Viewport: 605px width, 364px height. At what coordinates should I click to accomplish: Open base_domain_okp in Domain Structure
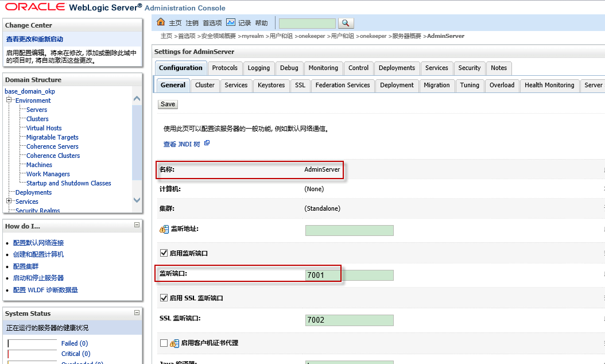(30, 91)
